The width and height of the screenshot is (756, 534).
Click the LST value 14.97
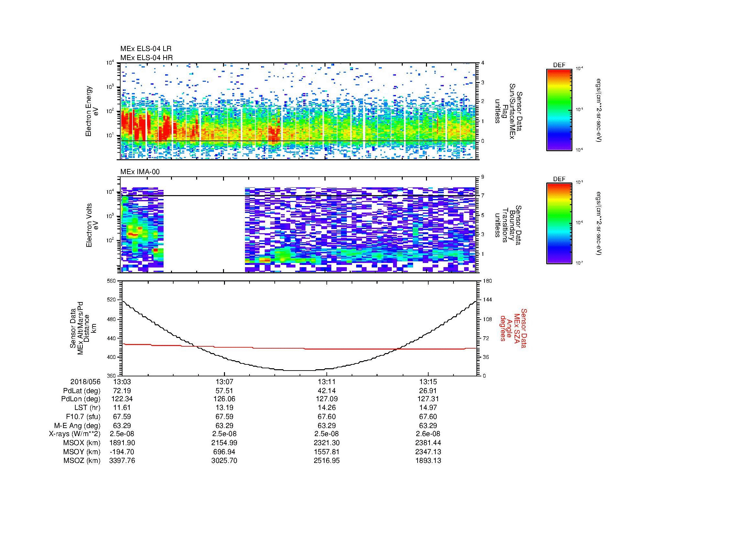[428, 408]
